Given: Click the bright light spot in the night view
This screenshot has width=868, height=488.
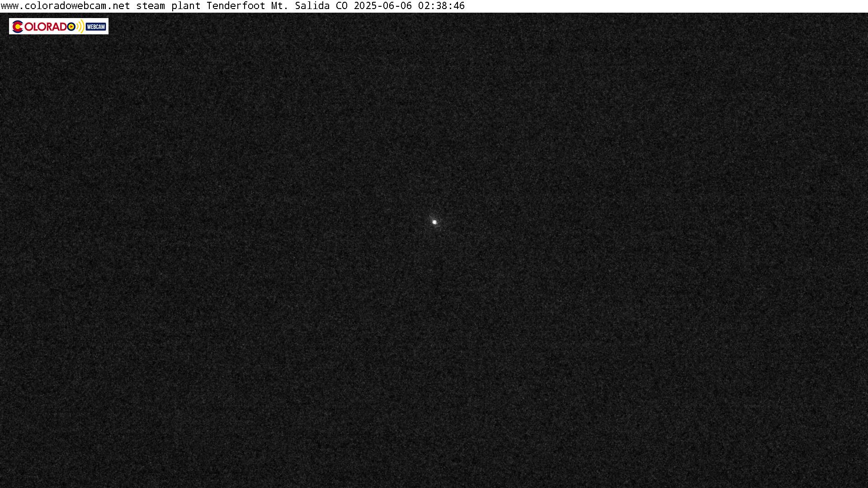Looking at the screenshot, I should [x=434, y=222].
